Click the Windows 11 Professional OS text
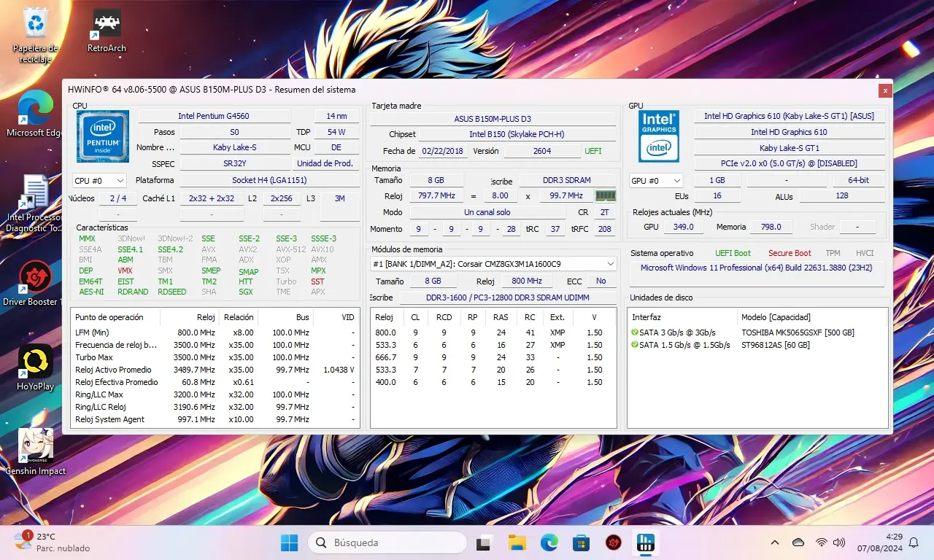The height and width of the screenshot is (560, 934). click(x=757, y=268)
